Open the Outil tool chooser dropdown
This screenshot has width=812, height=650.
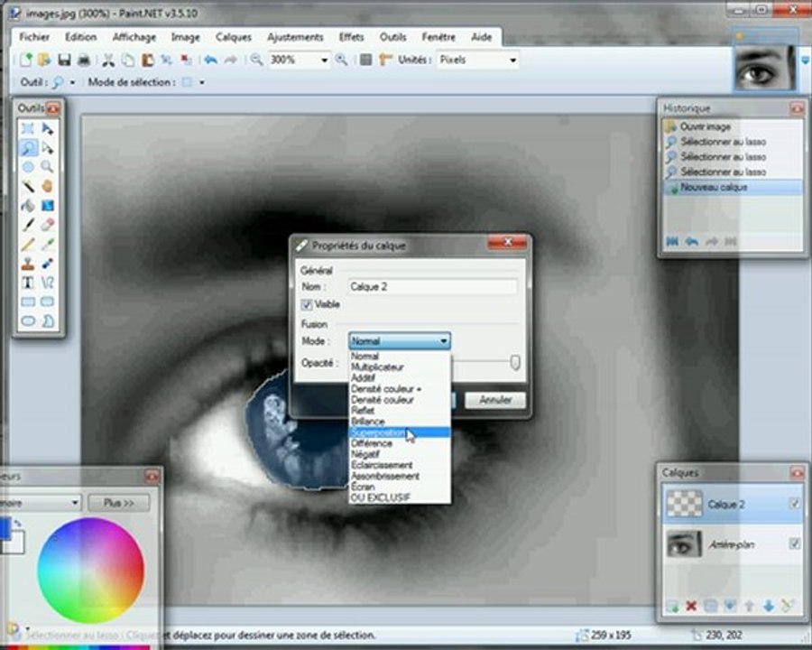pos(72,82)
